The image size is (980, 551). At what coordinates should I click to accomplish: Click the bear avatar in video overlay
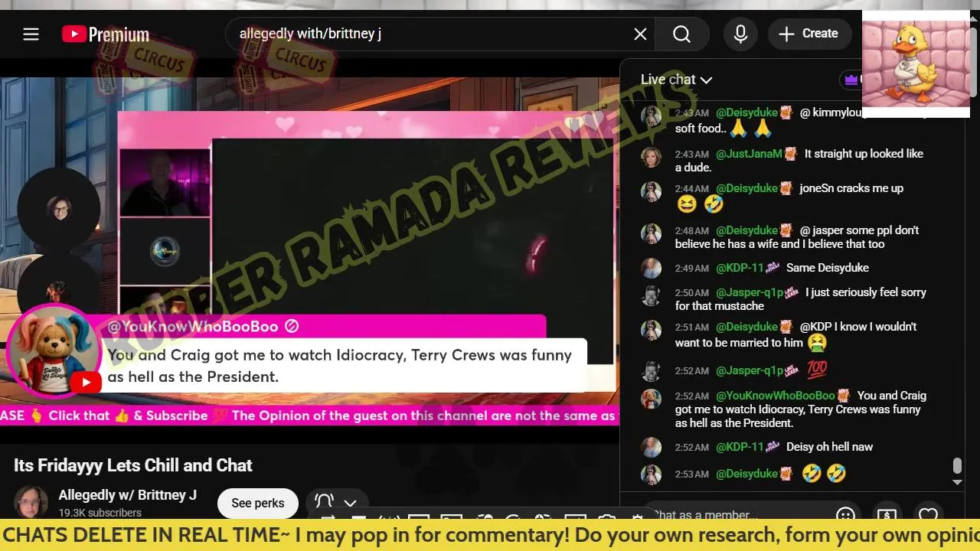click(54, 351)
